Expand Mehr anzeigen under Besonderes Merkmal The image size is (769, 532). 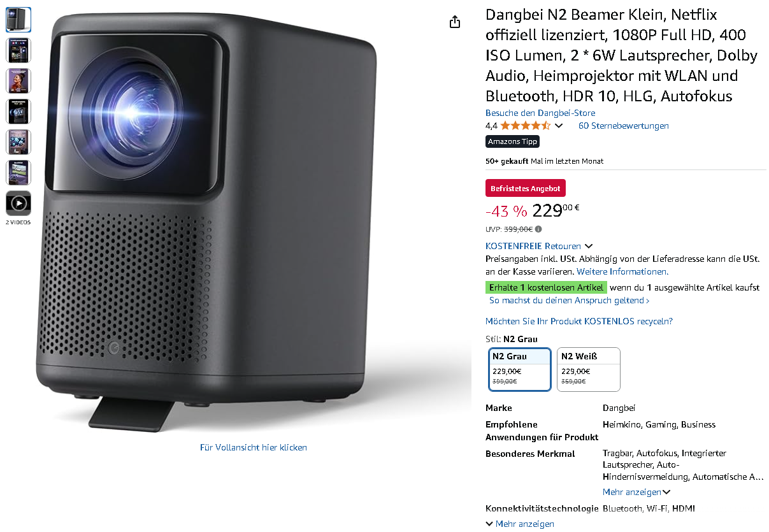(x=636, y=492)
